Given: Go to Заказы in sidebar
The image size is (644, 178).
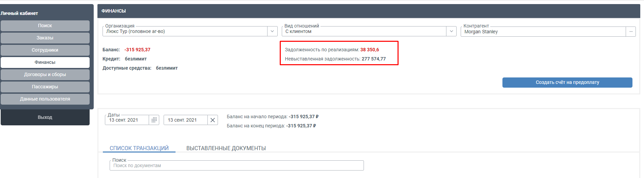Looking at the screenshot, I should point(45,38).
